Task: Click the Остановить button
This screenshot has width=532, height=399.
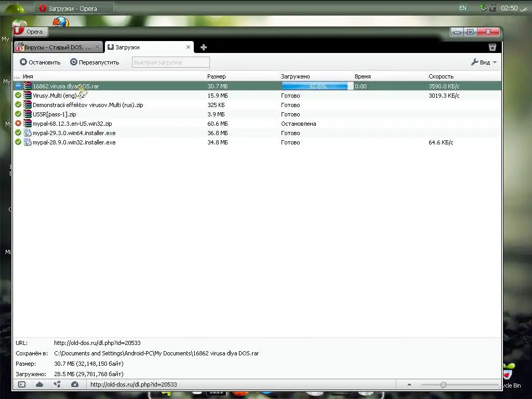Action: (40, 62)
